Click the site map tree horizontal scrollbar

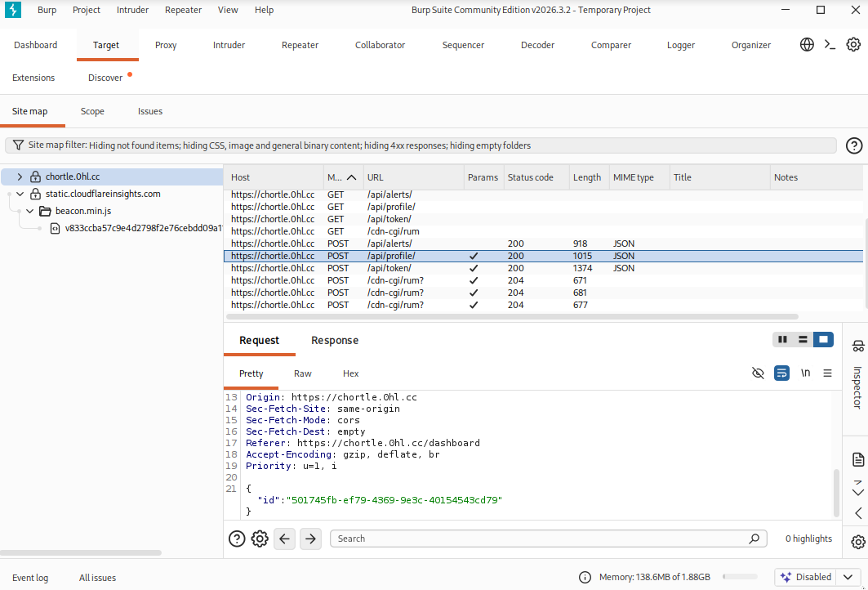[81, 552]
